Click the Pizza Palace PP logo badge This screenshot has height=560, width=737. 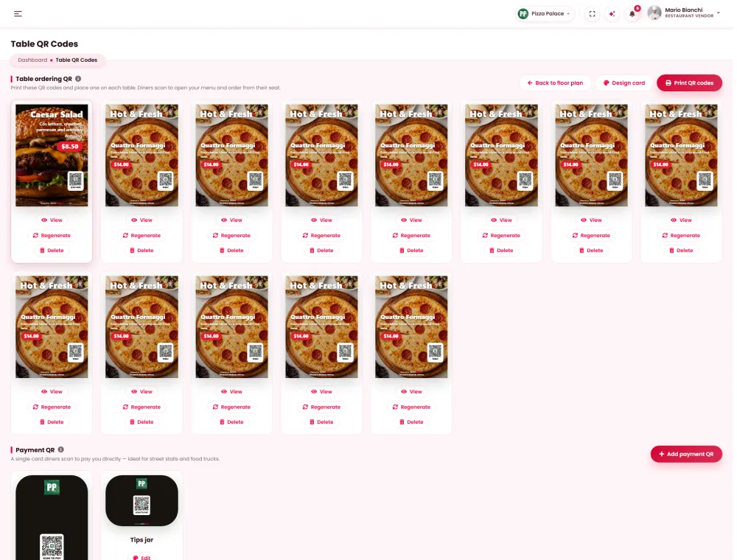click(x=523, y=13)
